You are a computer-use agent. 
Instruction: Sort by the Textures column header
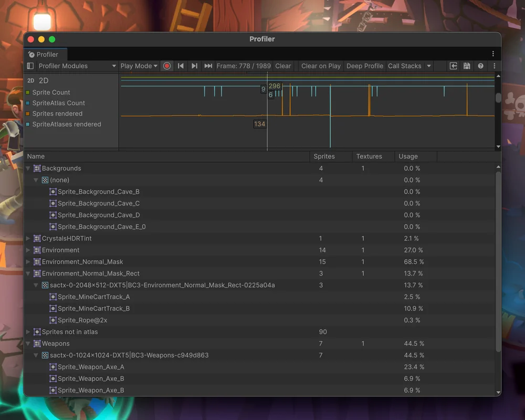tap(373, 156)
